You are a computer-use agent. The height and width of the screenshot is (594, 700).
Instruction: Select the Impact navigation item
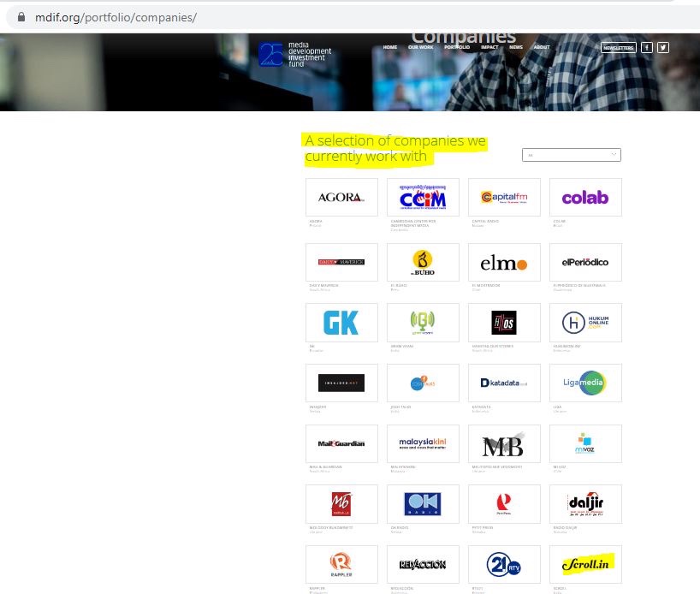tap(489, 48)
